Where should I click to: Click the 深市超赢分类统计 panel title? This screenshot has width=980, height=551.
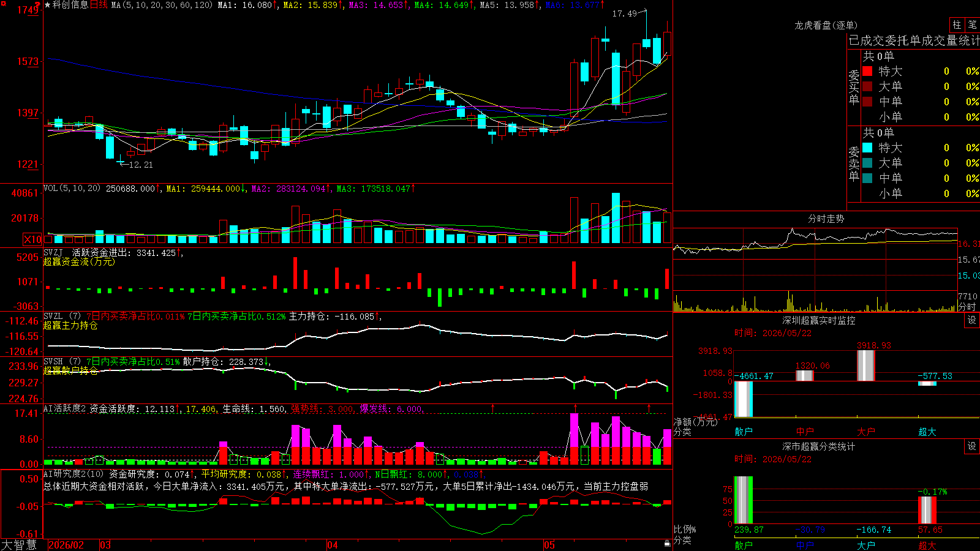pos(819,446)
